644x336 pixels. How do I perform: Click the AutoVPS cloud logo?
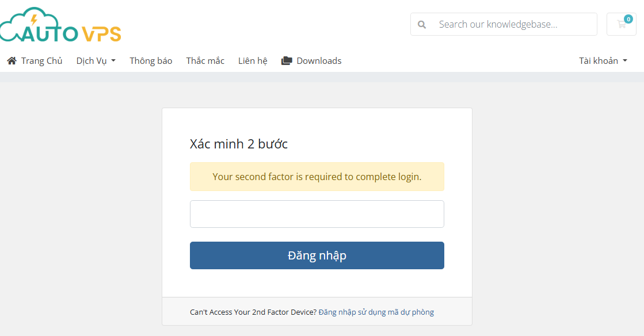[60, 25]
